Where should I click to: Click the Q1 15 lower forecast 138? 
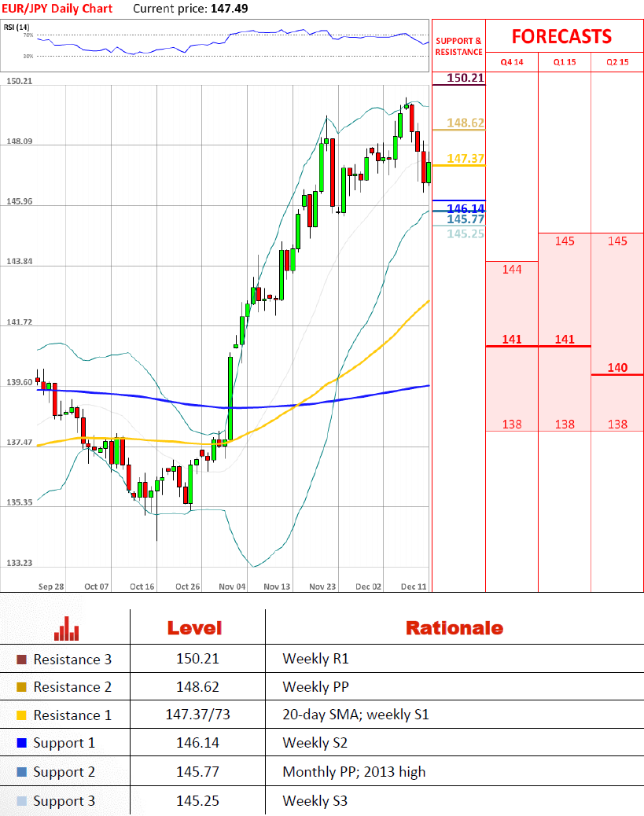(565, 425)
